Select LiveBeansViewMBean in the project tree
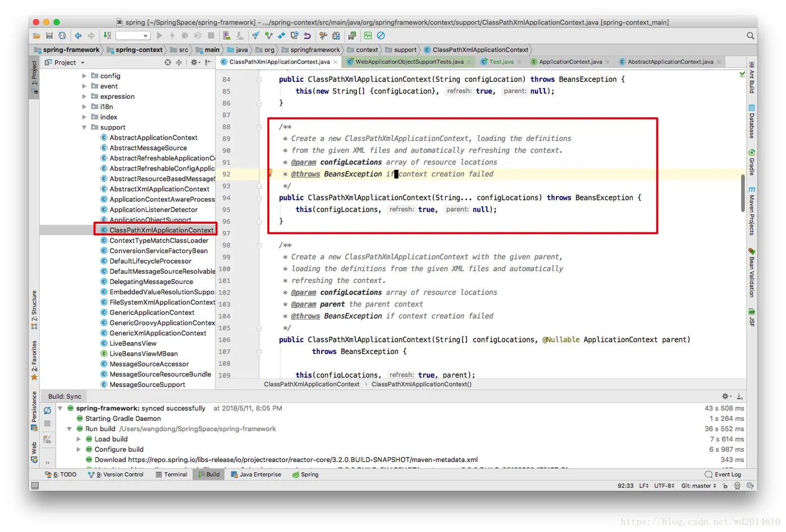The width and height of the screenshot is (786, 532). [143, 354]
